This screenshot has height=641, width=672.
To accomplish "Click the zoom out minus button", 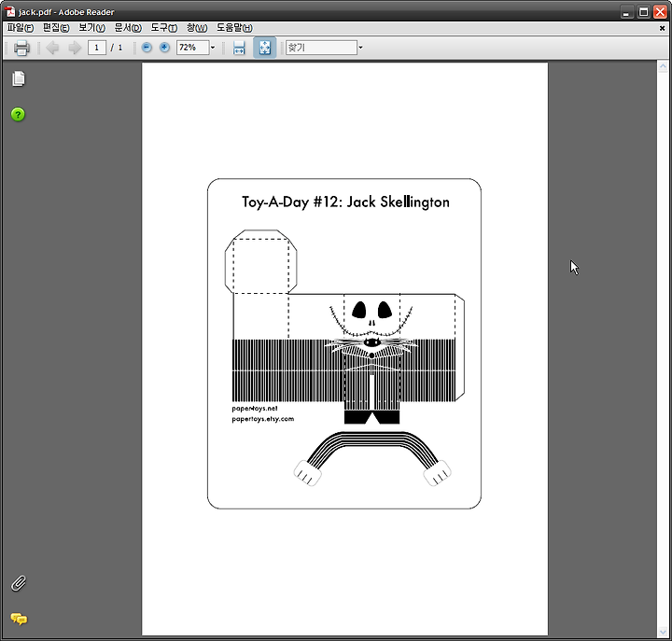I will point(147,48).
